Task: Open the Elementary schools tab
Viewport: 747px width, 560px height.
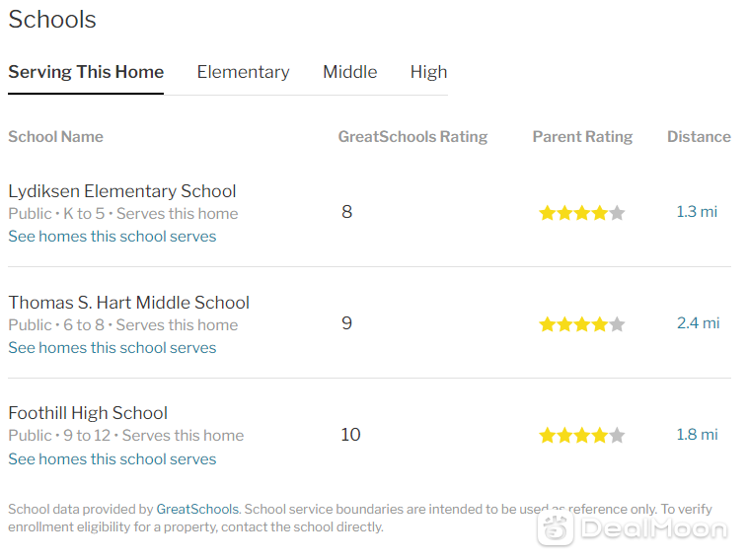Action: (x=243, y=72)
